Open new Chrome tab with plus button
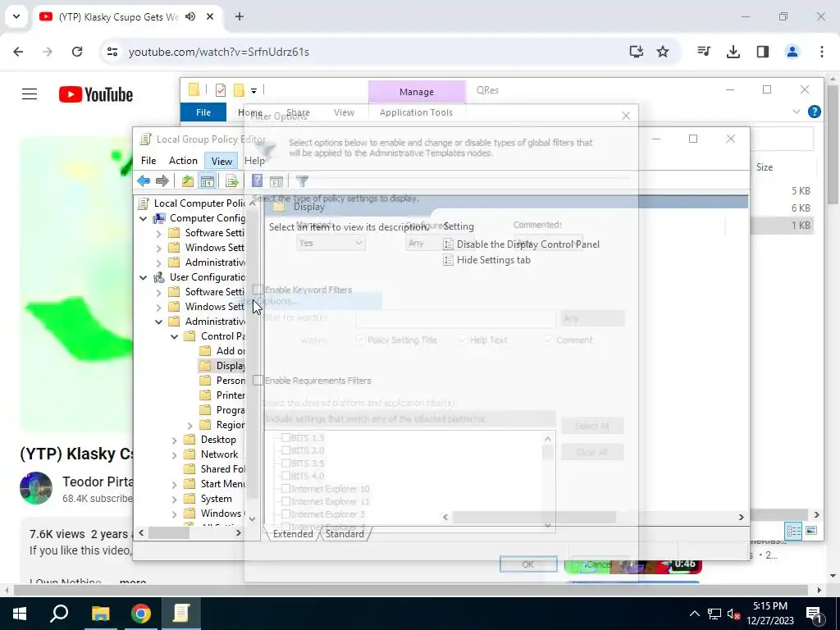 click(x=240, y=16)
